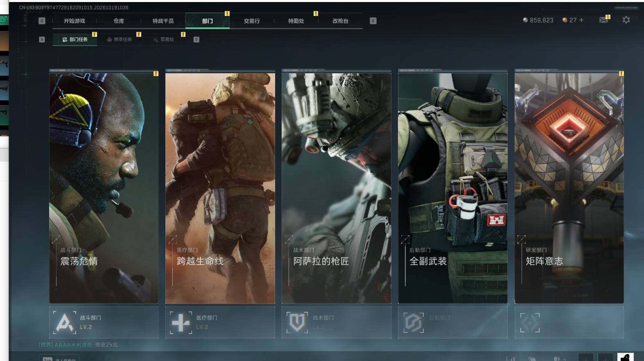Open the 仓库 tab
This screenshot has height=361, width=644.
[x=119, y=21]
